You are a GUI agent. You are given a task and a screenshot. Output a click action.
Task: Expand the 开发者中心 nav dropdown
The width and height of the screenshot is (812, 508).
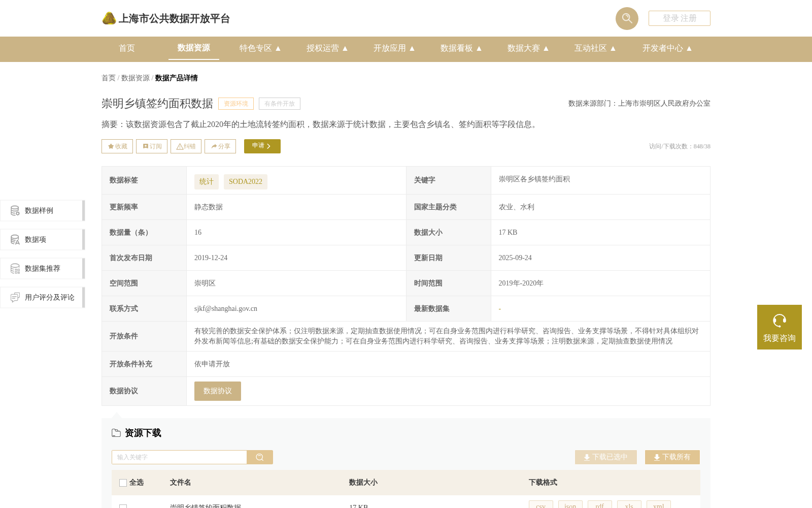667,48
